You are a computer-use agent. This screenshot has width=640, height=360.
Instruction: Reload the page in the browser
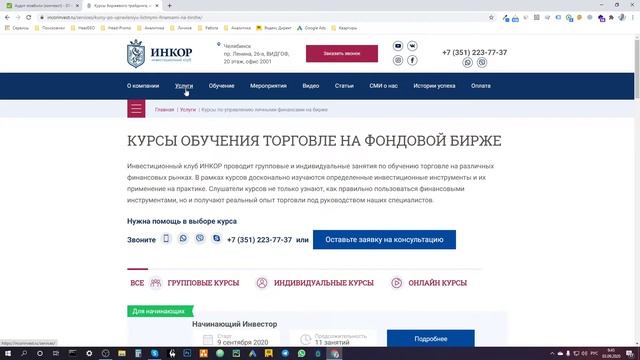[29, 18]
